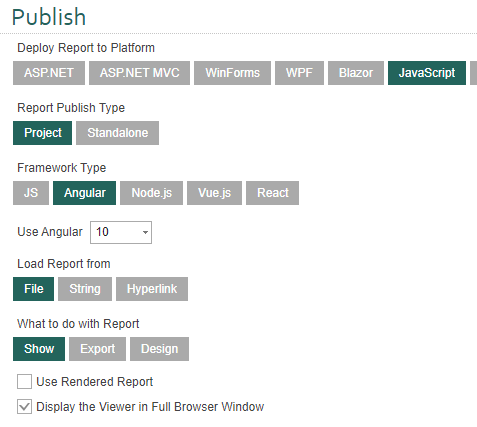The image size is (477, 427).
Task: Switch publish type to Standalone
Action: pos(117,133)
